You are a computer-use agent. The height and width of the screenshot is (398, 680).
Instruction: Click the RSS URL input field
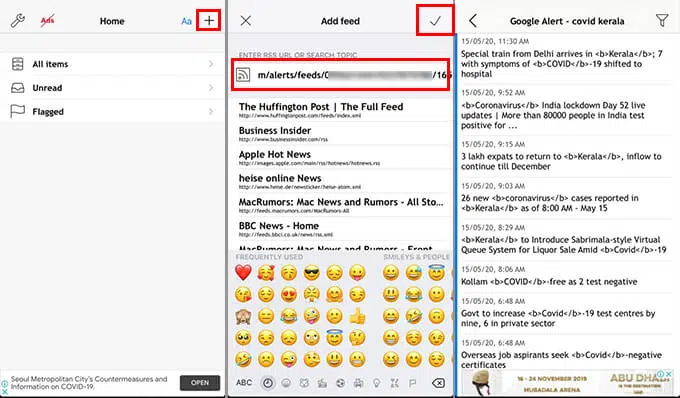[340, 75]
